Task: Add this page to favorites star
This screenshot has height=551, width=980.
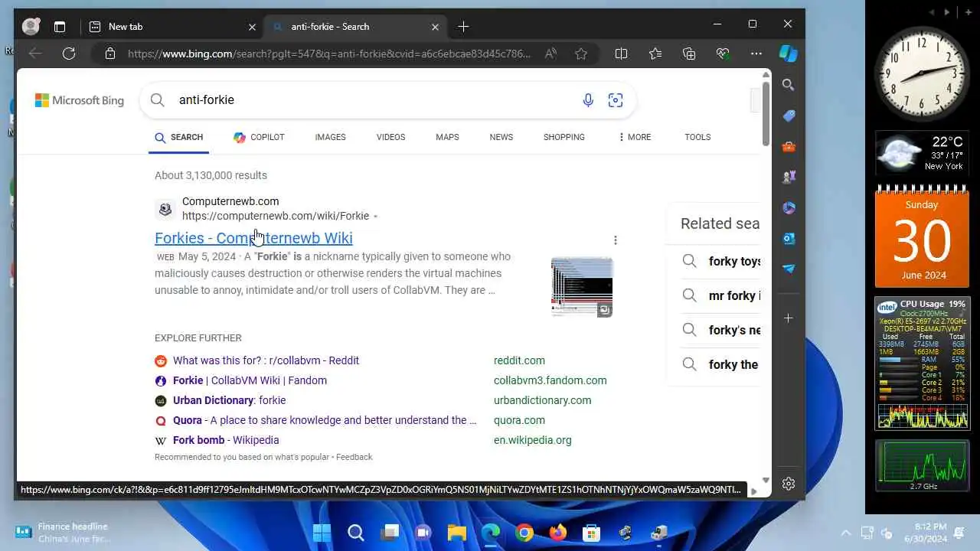Action: pos(581,54)
